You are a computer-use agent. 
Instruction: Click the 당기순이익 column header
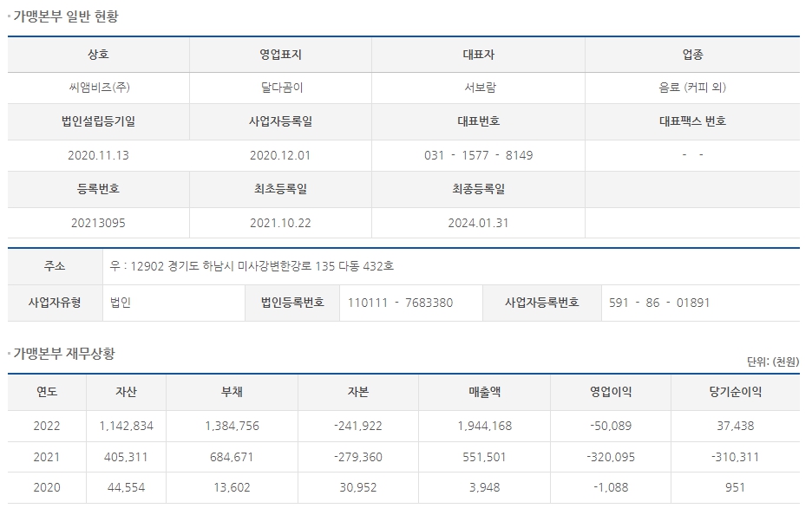pos(736,393)
